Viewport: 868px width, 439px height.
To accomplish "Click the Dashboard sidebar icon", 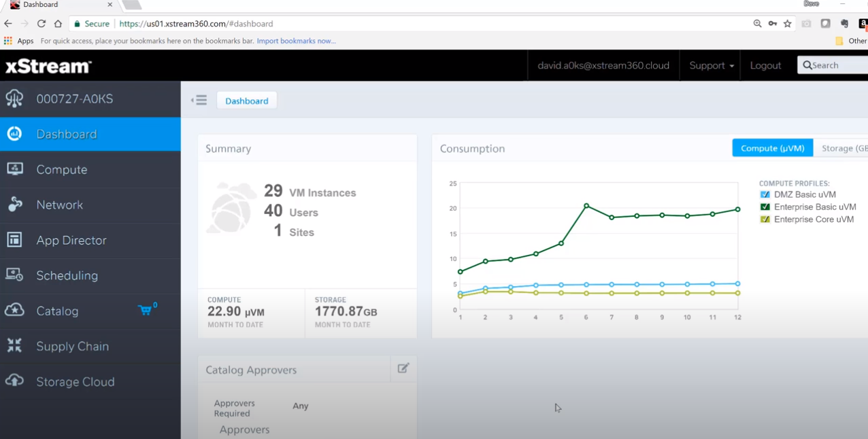I will 14,133.
